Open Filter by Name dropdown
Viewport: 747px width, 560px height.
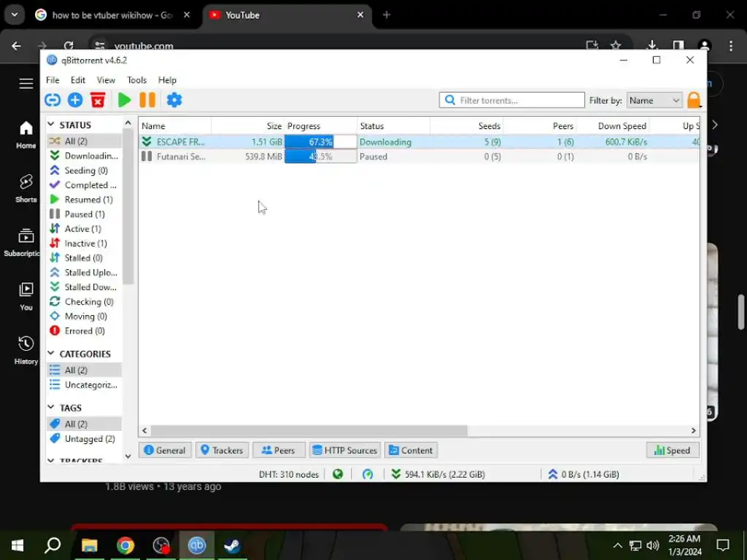tap(654, 101)
